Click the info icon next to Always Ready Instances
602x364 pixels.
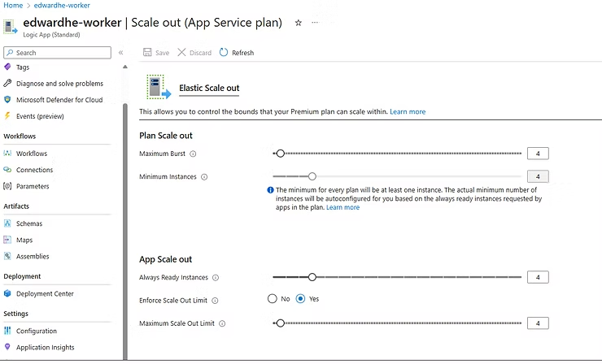tap(216, 278)
